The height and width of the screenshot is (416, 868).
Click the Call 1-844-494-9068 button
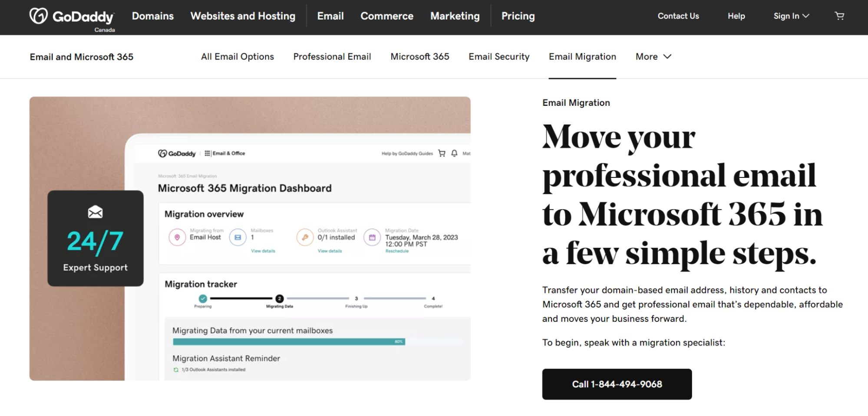pyautogui.click(x=617, y=384)
